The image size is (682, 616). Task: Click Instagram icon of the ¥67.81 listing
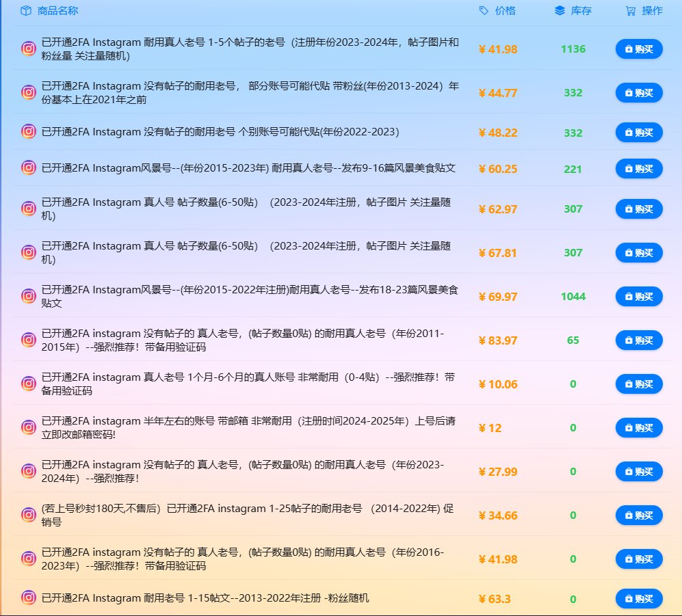tap(29, 252)
